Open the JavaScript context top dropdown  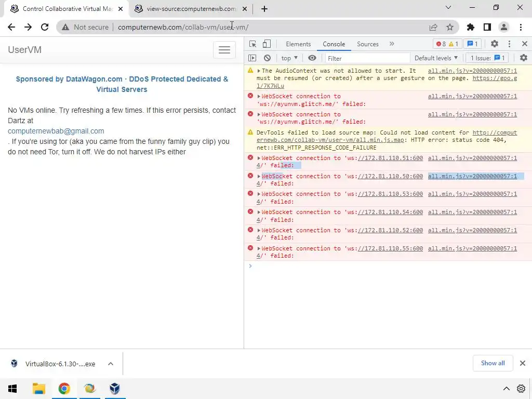pos(289,58)
